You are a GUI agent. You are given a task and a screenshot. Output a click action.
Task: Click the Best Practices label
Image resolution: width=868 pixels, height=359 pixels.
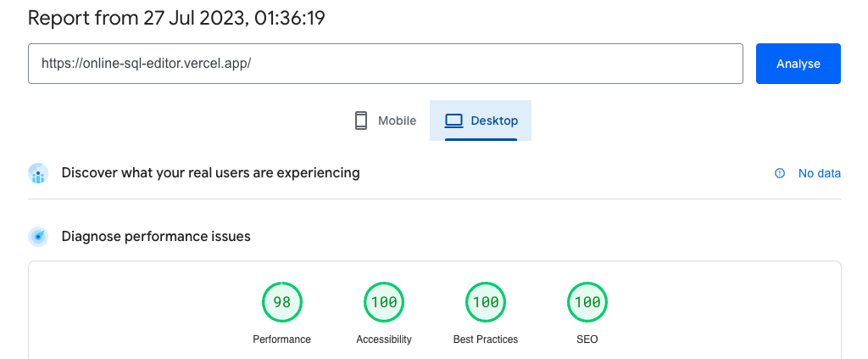click(486, 339)
